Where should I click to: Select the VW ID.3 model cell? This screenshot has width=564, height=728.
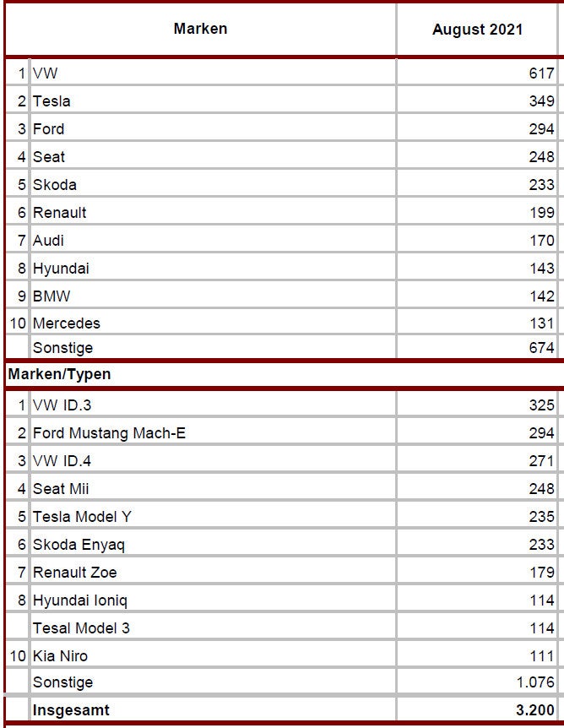214,405
